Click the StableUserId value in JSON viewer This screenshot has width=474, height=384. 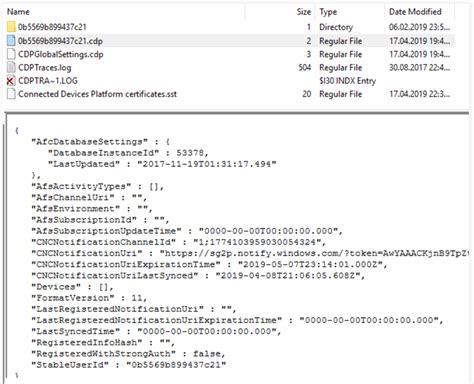(176, 365)
